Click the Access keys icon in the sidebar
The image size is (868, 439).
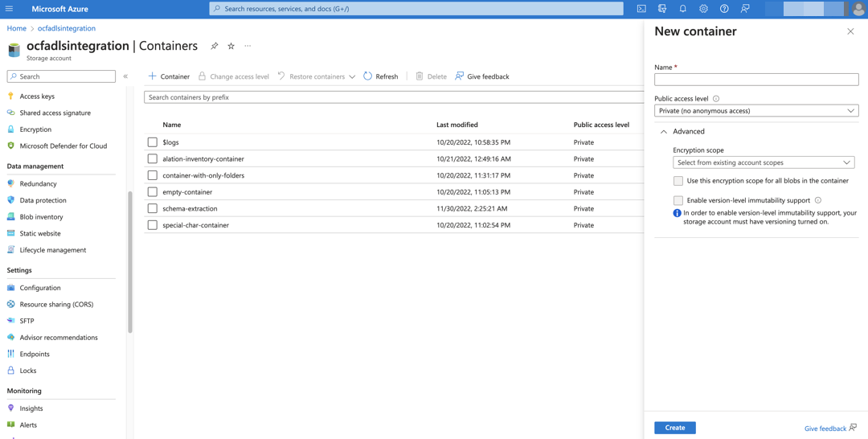coord(10,96)
